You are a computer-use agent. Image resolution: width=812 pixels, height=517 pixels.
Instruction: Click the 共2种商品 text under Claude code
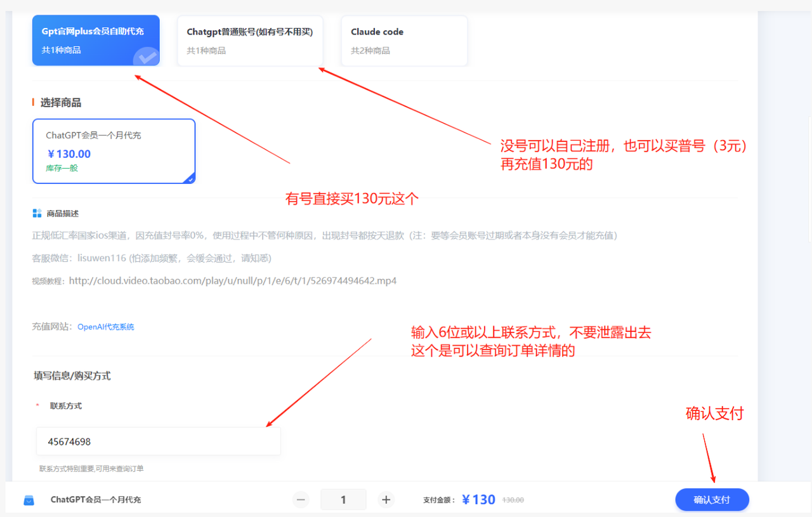(370, 51)
